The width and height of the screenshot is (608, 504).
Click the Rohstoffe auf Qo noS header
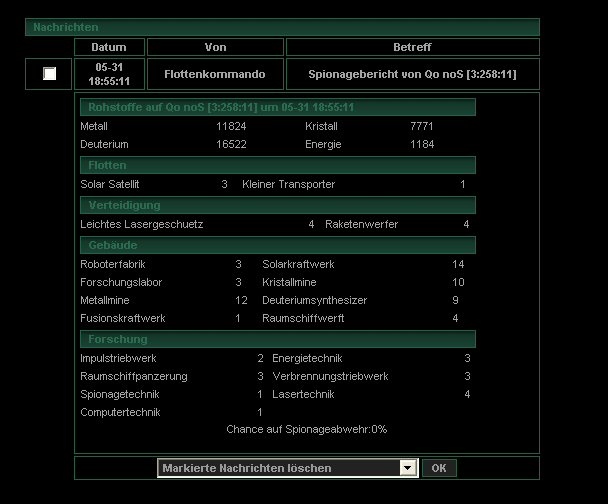[278, 107]
